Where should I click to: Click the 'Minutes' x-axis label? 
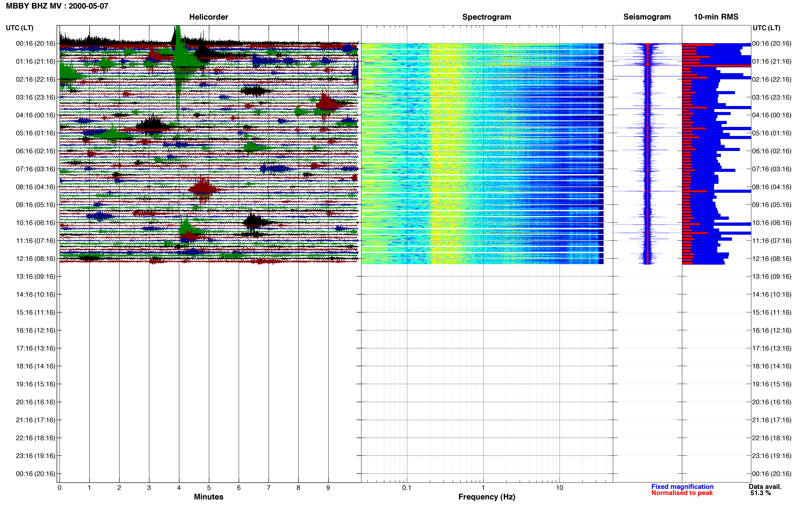209,497
